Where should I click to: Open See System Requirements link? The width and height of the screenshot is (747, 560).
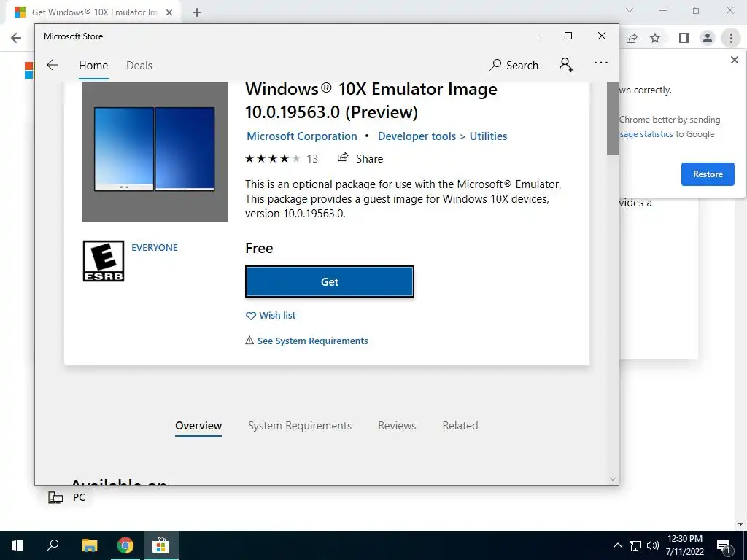click(x=306, y=341)
